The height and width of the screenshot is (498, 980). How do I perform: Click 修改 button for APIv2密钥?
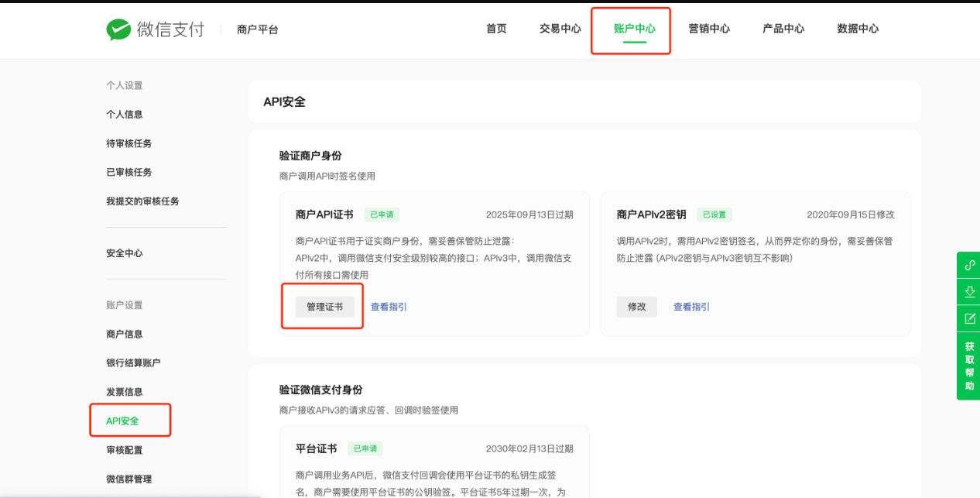(637, 307)
